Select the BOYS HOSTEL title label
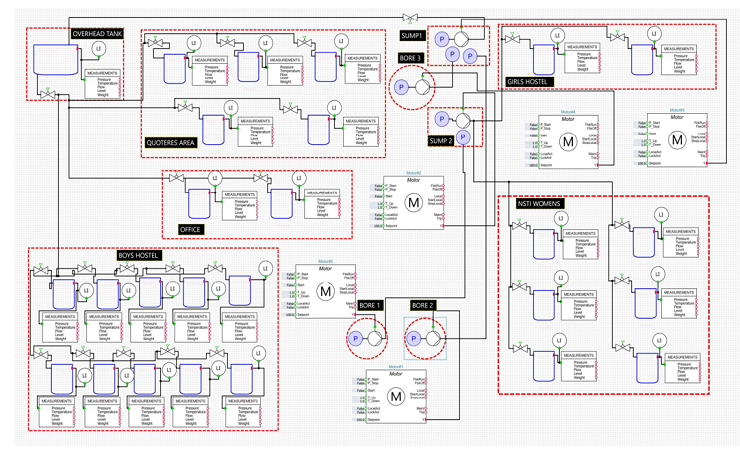The height and width of the screenshot is (450, 740). point(139,256)
